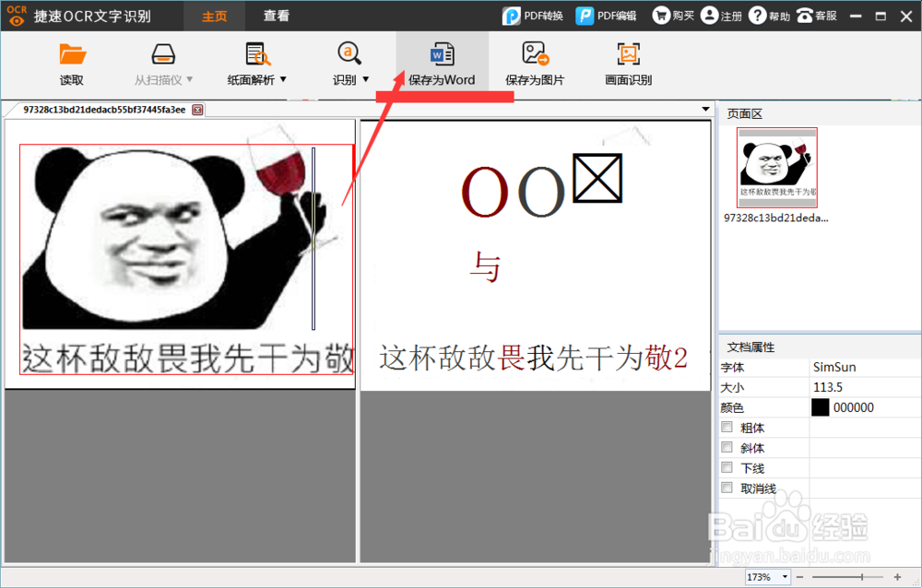Expand the 纸面解析 dropdown arrow

(283, 78)
